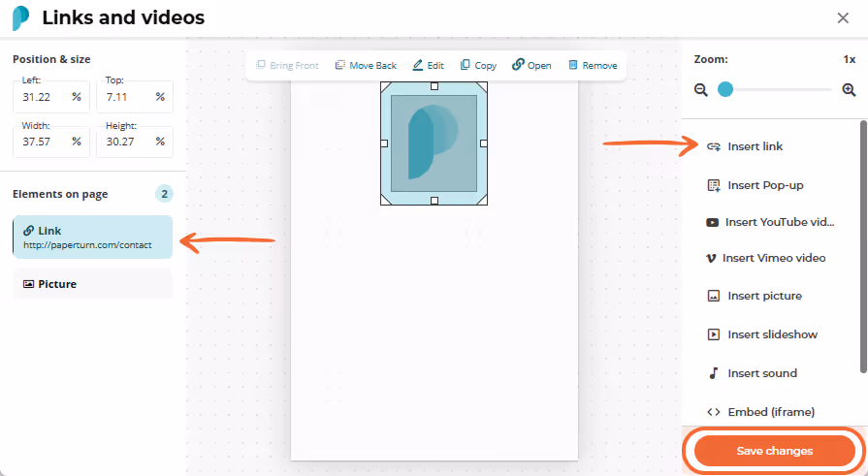Click the Bring Front toolbar option
The height and width of the screenshot is (476, 868).
click(x=287, y=65)
